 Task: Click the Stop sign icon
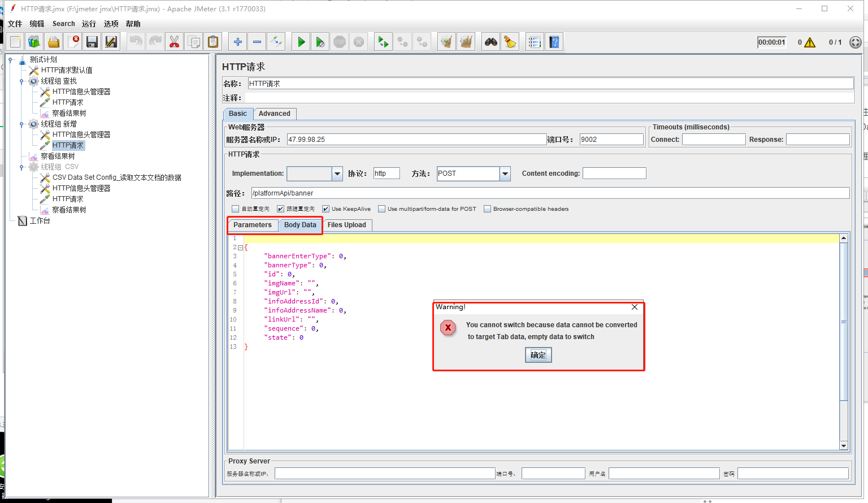[339, 42]
